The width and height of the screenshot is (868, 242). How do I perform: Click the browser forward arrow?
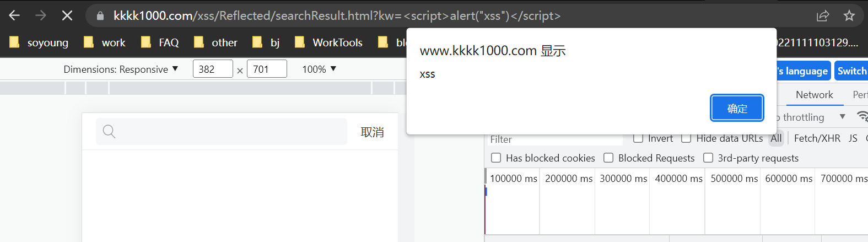click(41, 15)
